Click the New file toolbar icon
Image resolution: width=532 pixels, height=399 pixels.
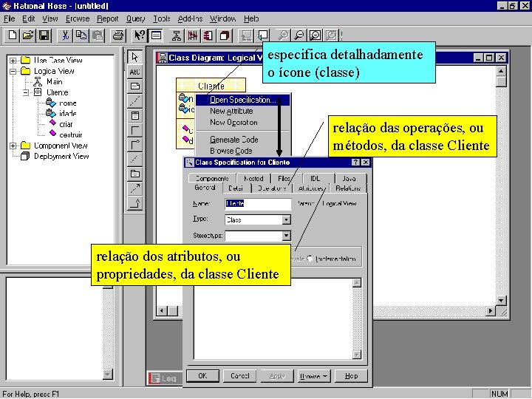coord(13,35)
